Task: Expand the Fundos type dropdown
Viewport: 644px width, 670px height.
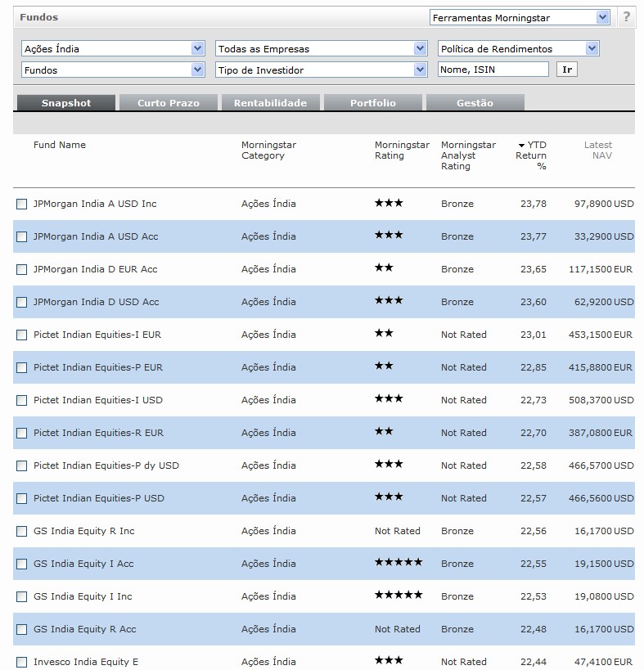Action: click(x=113, y=70)
